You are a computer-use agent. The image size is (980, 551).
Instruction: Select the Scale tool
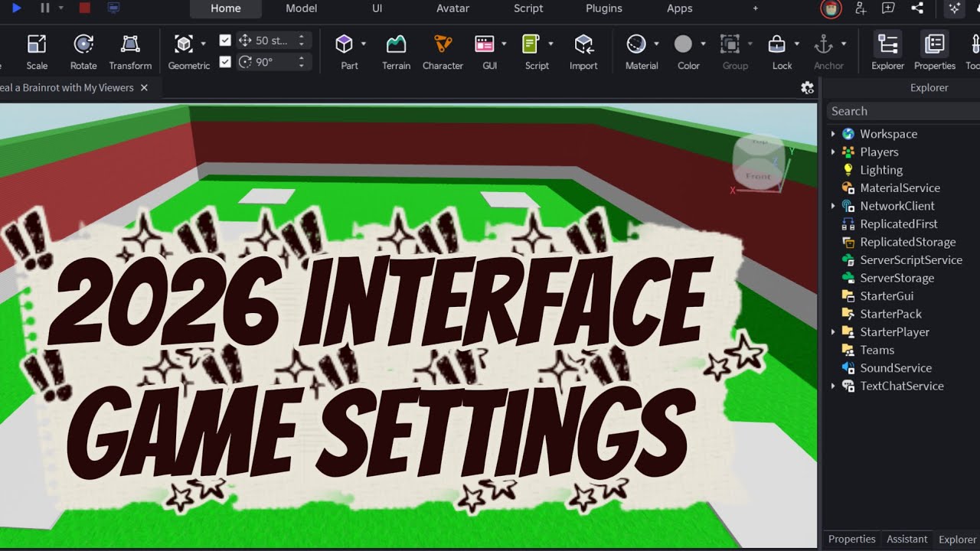[37, 51]
